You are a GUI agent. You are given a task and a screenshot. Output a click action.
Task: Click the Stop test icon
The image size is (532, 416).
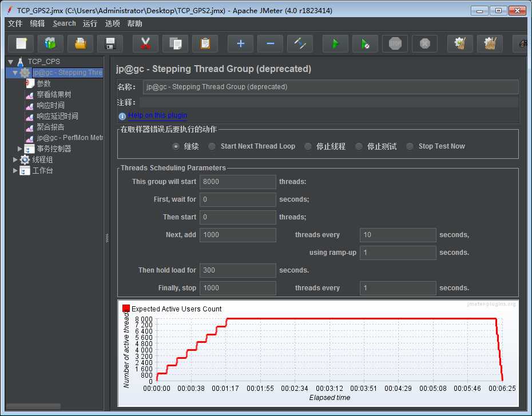point(395,43)
